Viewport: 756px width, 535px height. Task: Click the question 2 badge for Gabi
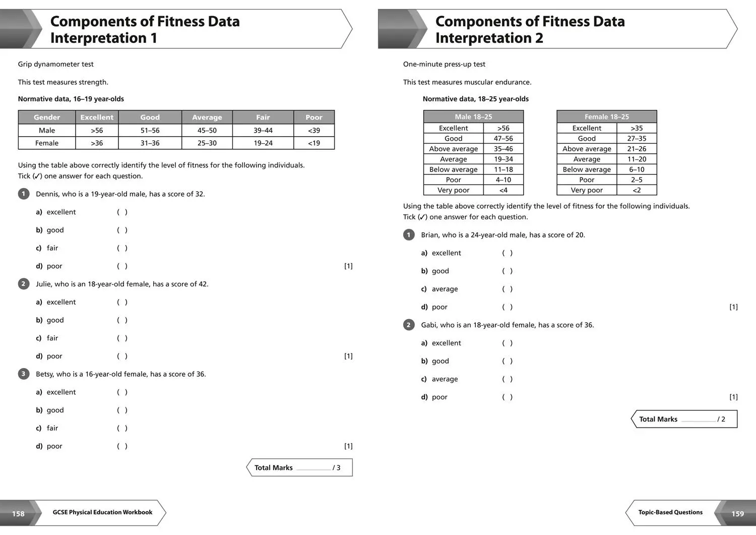409,325
